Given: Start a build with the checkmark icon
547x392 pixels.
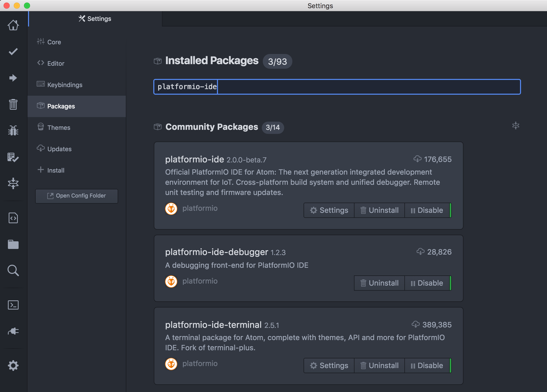Looking at the screenshot, I should click(13, 52).
